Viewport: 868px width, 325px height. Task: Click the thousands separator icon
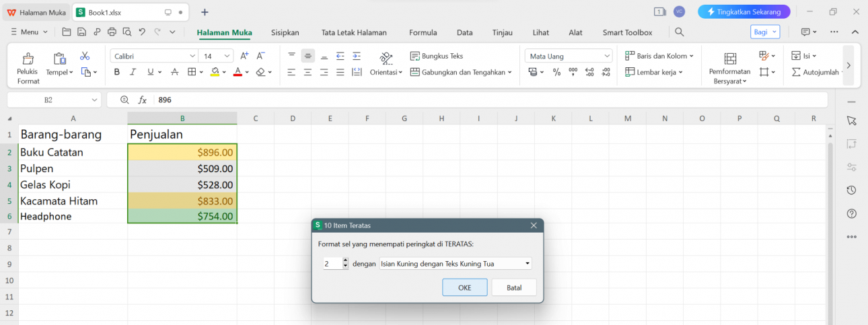point(573,72)
